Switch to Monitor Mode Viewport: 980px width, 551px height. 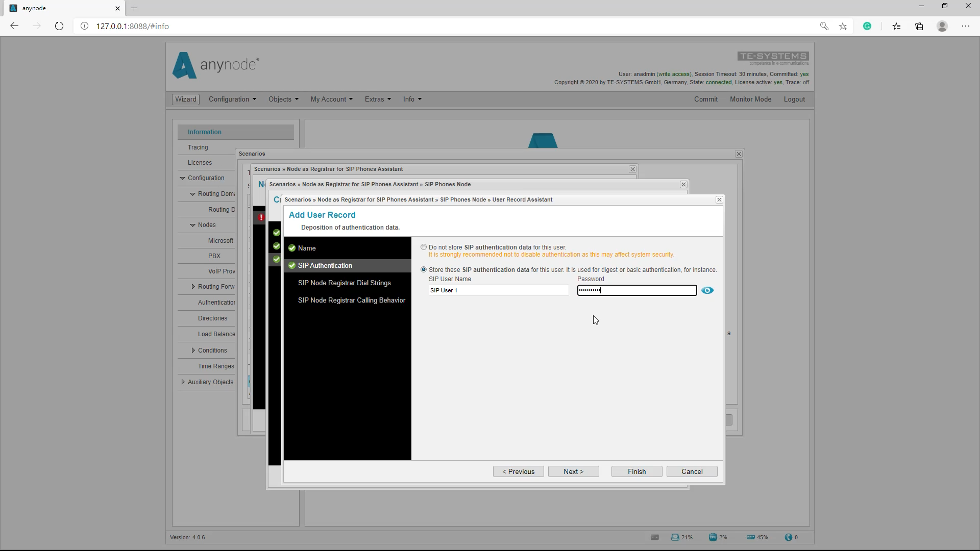tap(750, 99)
